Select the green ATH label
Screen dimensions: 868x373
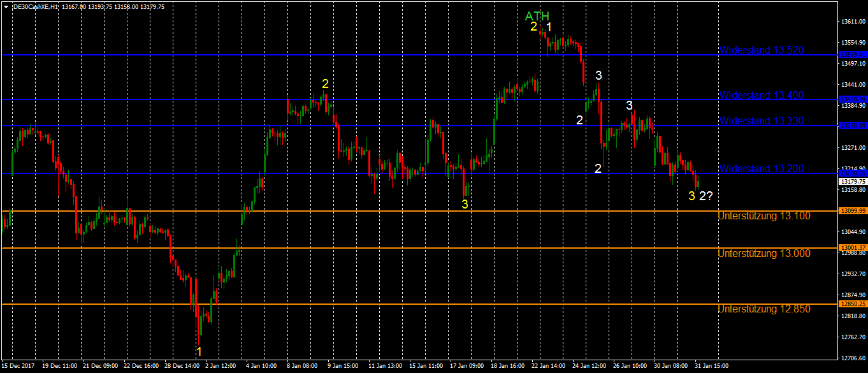[537, 16]
